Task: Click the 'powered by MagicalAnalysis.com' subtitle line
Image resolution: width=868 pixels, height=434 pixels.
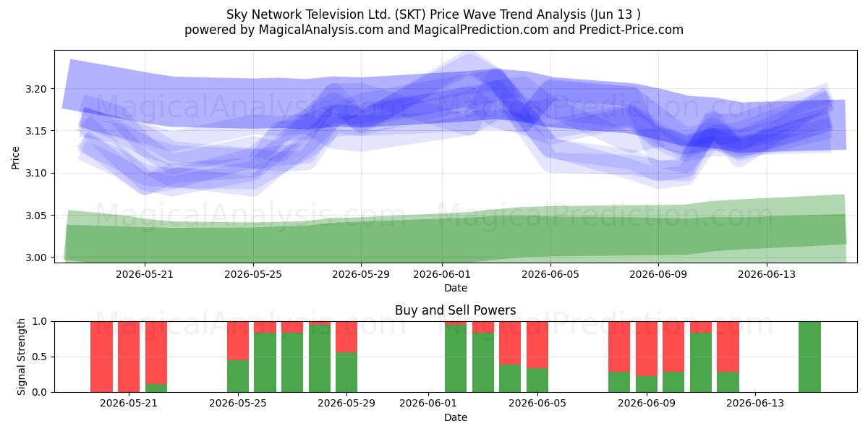Action: [x=434, y=30]
